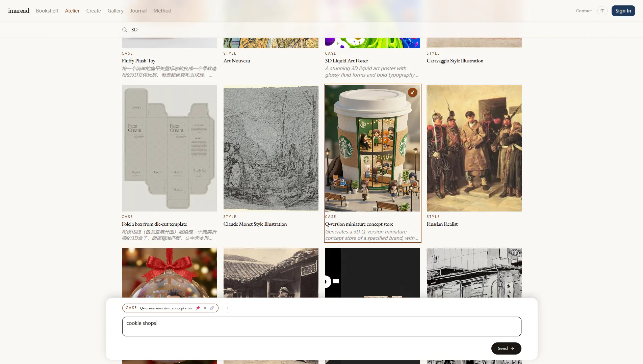Click the CASE label on the prompt chip
The image size is (643, 364).
(131, 308)
